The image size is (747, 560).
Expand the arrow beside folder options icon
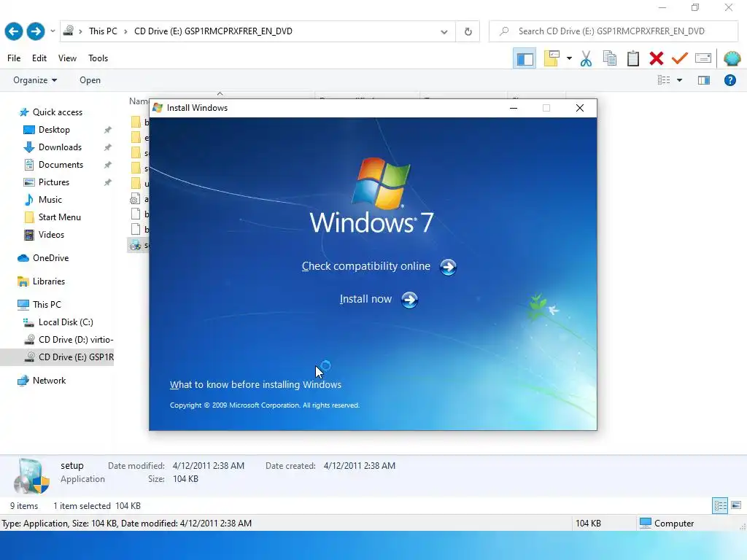pos(569,58)
